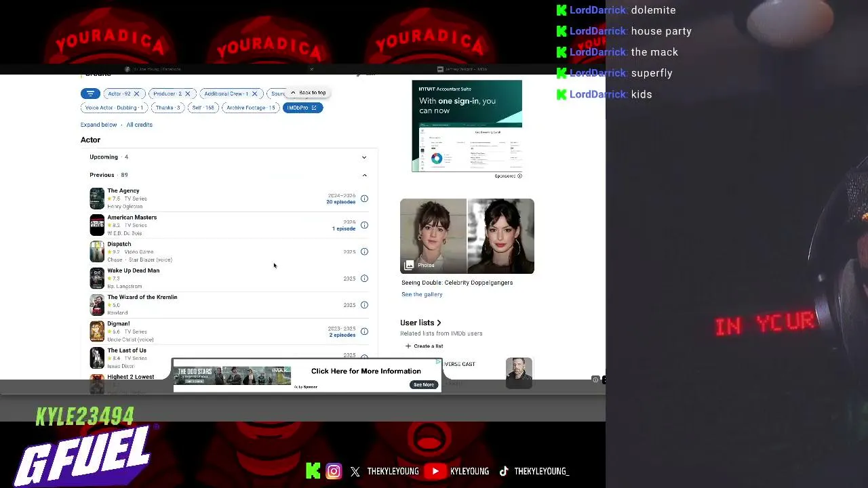Click the American Masters poster thumbnail
This screenshot has height=488, width=868.
97,225
